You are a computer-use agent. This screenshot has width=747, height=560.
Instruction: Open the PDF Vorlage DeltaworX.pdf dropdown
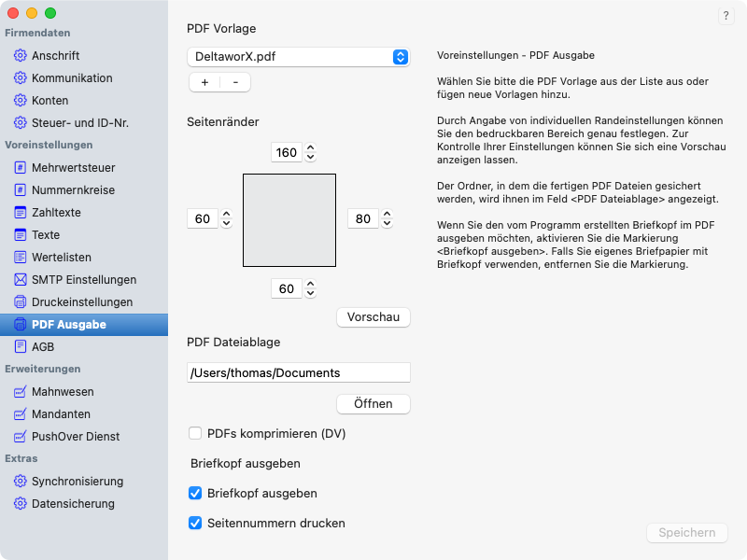point(298,57)
